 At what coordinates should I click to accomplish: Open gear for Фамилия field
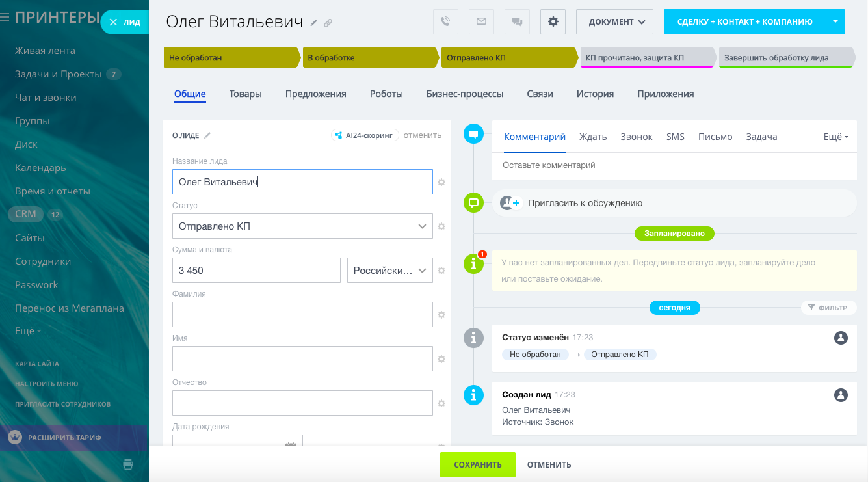point(441,315)
